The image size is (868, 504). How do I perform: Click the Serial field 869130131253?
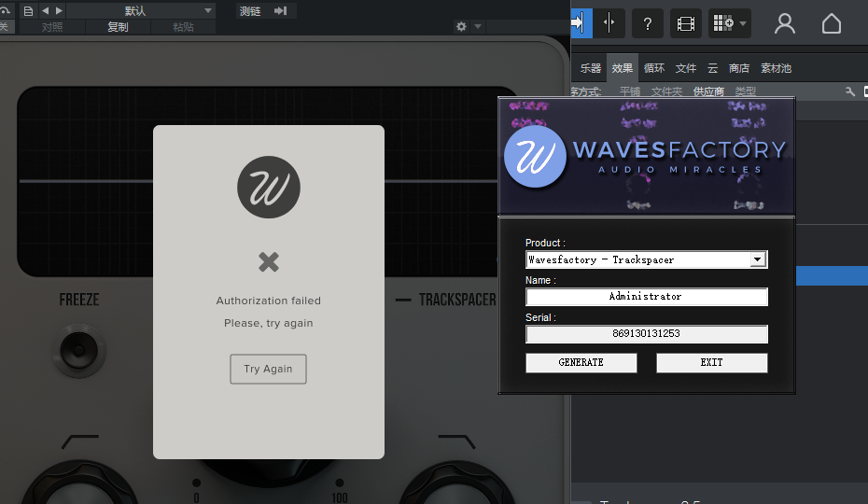[646, 334]
